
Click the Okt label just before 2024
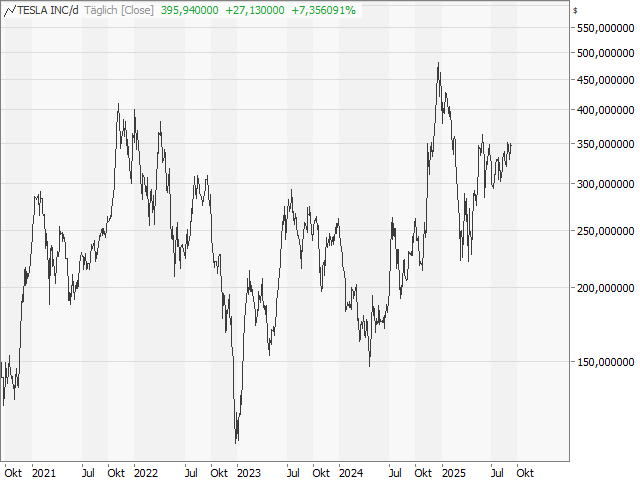(x=321, y=473)
